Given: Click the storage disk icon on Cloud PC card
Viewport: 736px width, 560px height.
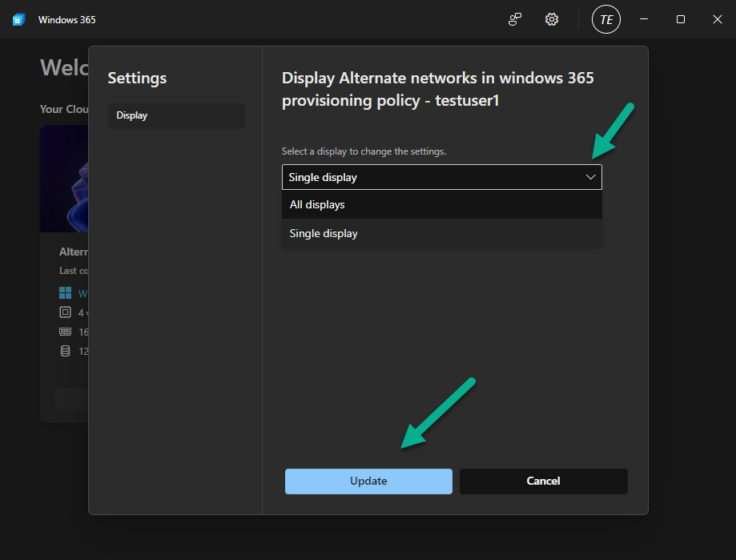Looking at the screenshot, I should coord(65,351).
